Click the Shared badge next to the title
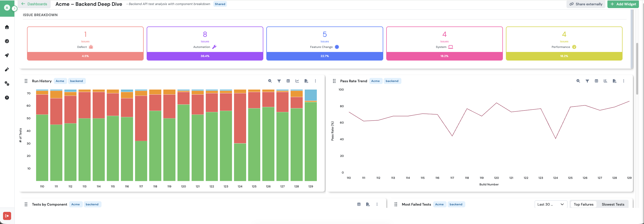The height and width of the screenshot is (224, 644). [x=220, y=4]
